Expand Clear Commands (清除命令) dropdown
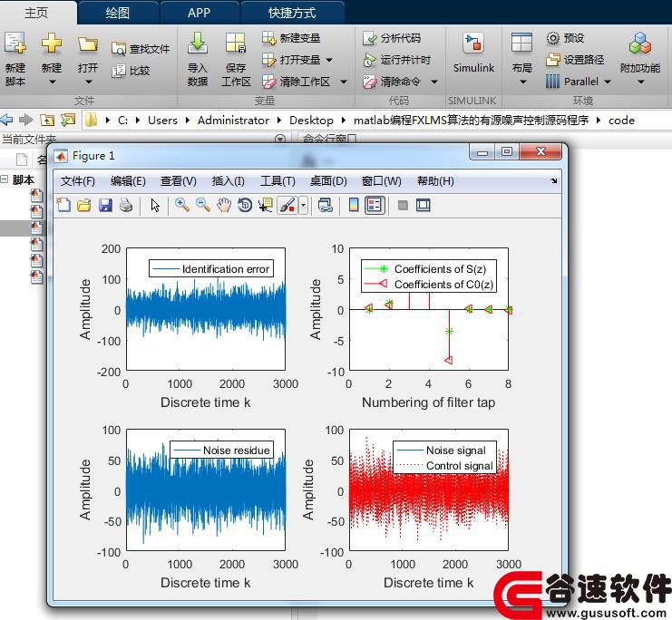The width and height of the screenshot is (672, 620). click(x=434, y=82)
